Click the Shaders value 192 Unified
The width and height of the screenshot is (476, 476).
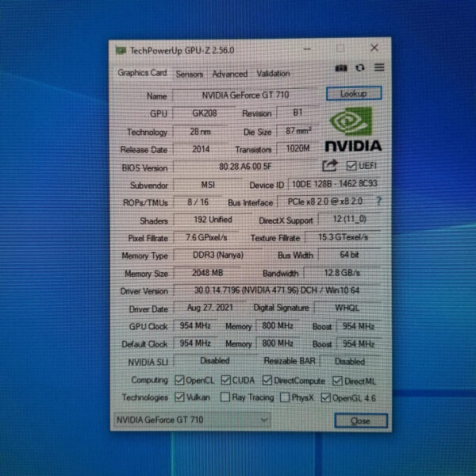pos(213,220)
